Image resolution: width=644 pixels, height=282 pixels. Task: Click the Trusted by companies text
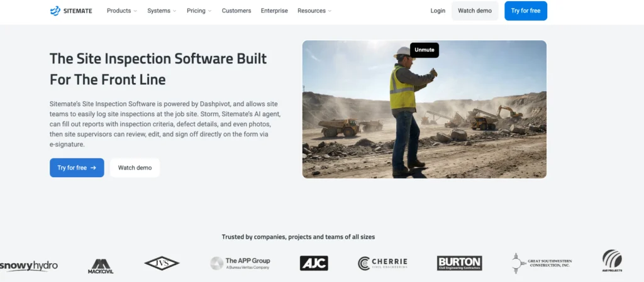298,237
